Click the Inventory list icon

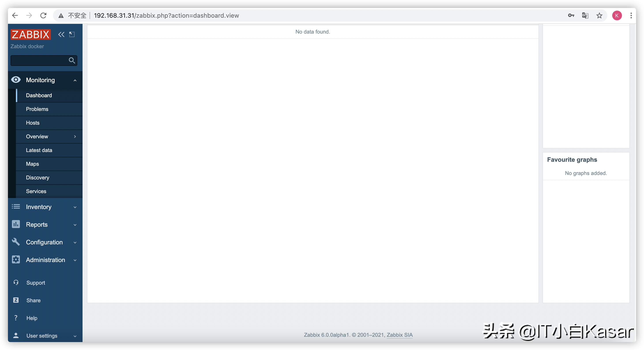tap(15, 206)
